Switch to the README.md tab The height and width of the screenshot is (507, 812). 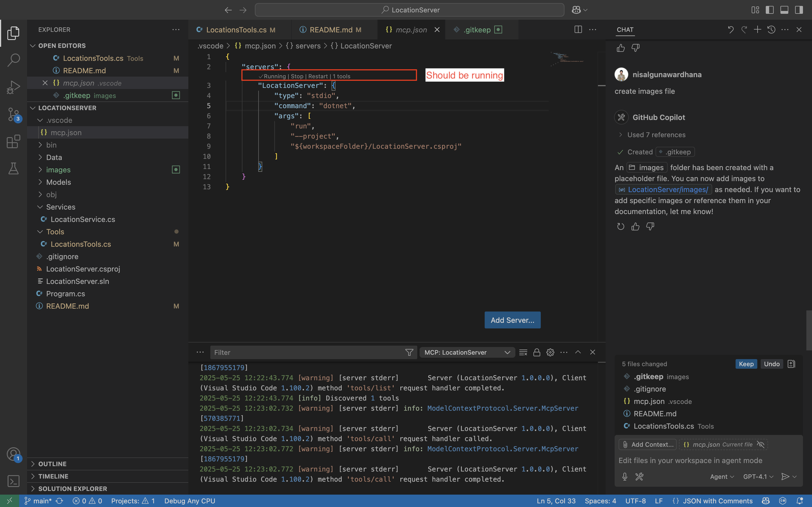[x=334, y=30]
